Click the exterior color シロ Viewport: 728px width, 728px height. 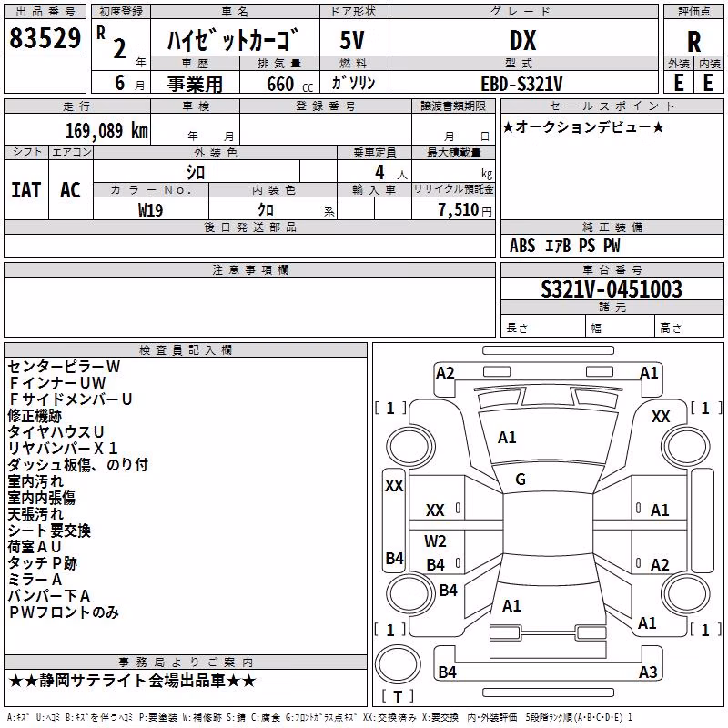point(196,172)
